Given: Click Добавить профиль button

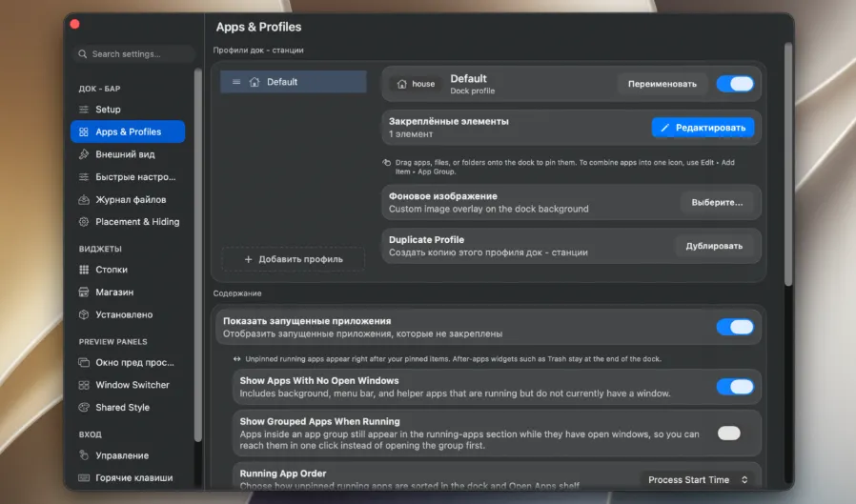Looking at the screenshot, I should [x=294, y=259].
